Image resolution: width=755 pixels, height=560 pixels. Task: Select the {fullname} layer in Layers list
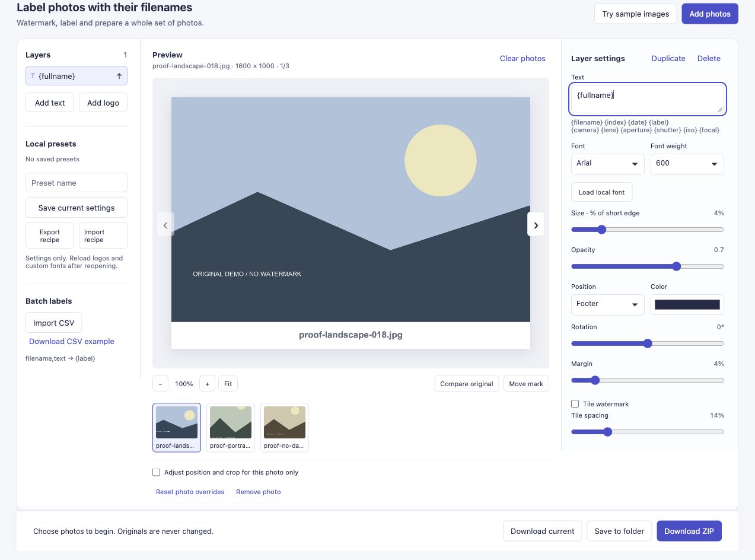click(x=77, y=76)
